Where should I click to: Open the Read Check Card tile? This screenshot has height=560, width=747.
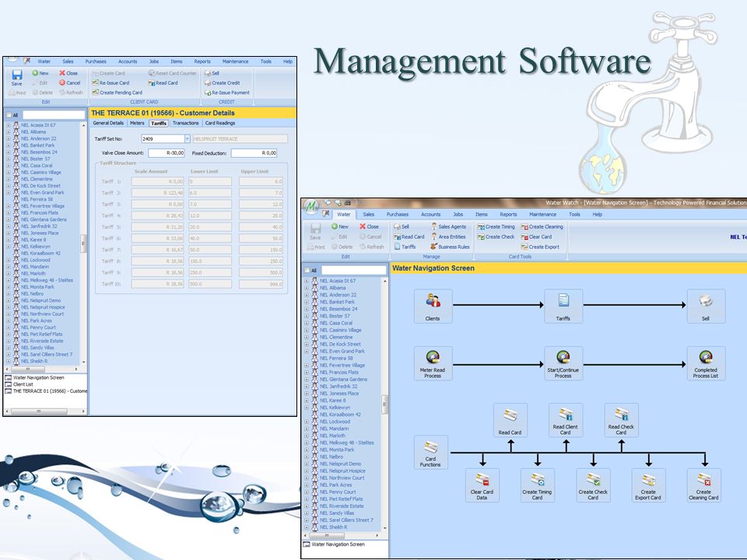pyautogui.click(x=621, y=420)
